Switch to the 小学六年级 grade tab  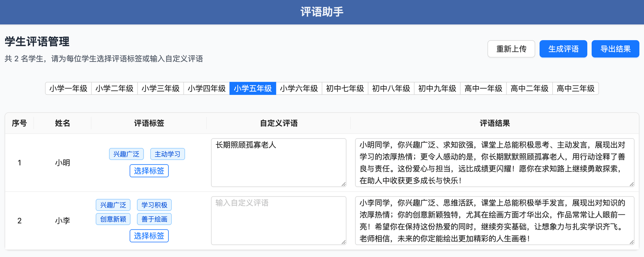299,88
